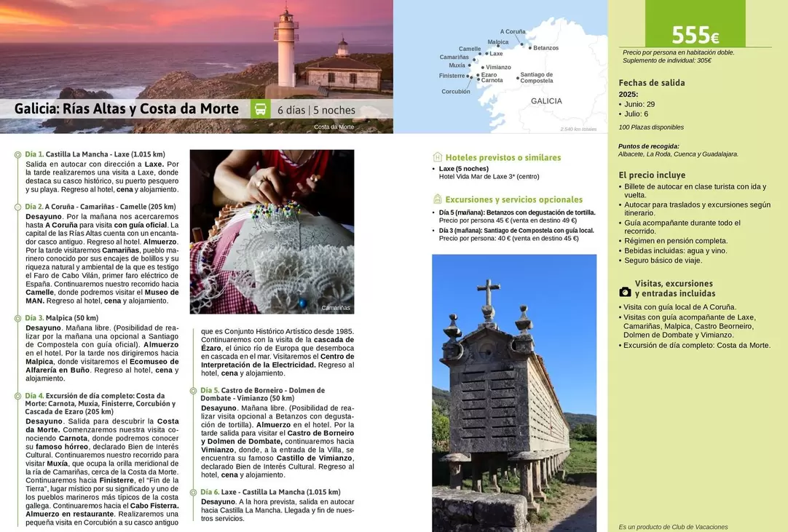Click the Día 5 bullet marker
The width and height of the screenshot is (788, 532).
(x=193, y=391)
